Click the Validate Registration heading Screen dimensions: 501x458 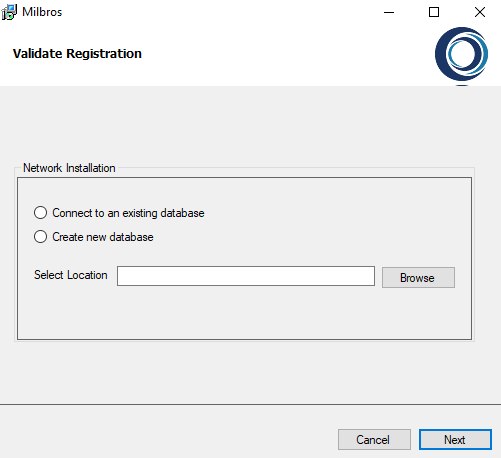tap(77, 54)
